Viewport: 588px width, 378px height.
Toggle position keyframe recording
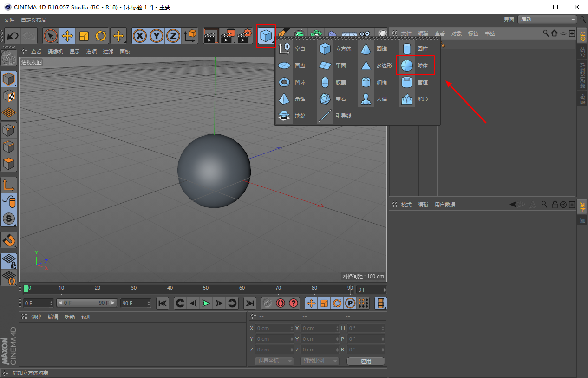click(x=311, y=303)
